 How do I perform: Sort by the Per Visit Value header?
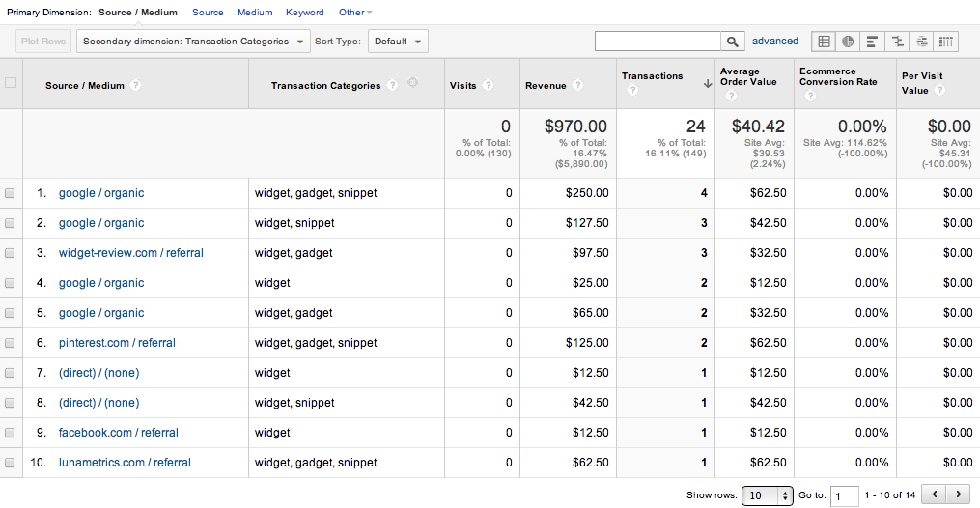point(922,83)
